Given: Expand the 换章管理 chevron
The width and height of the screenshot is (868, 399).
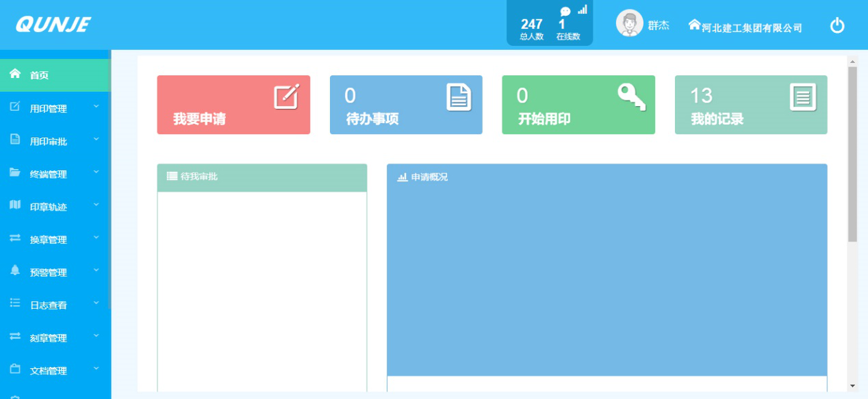Looking at the screenshot, I should click(96, 237).
